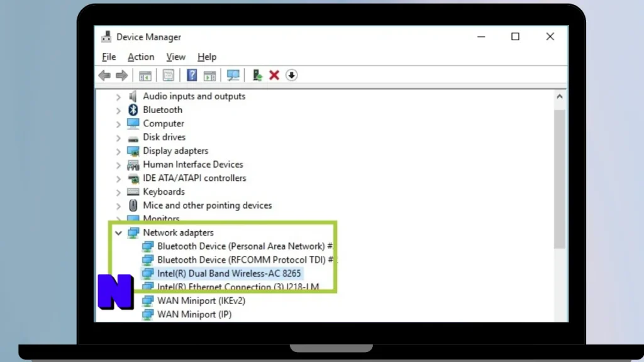Click the round down-arrow Disable device icon

(x=292, y=75)
